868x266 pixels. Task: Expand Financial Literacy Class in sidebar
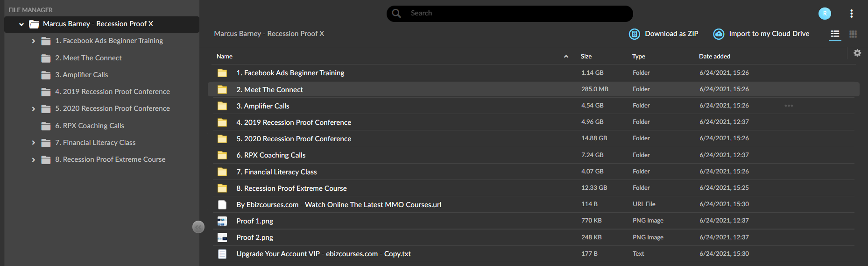pyautogui.click(x=33, y=143)
